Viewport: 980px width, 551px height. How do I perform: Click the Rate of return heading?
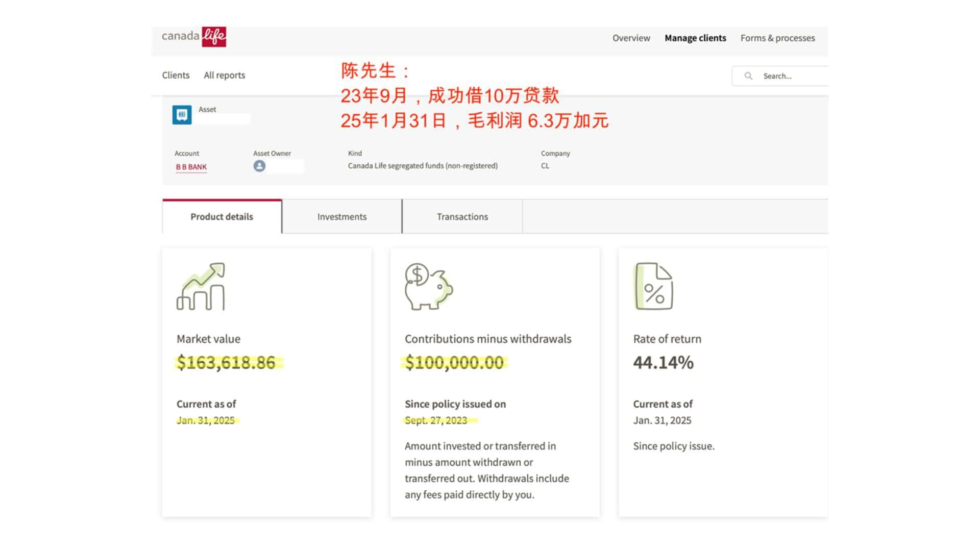(667, 339)
